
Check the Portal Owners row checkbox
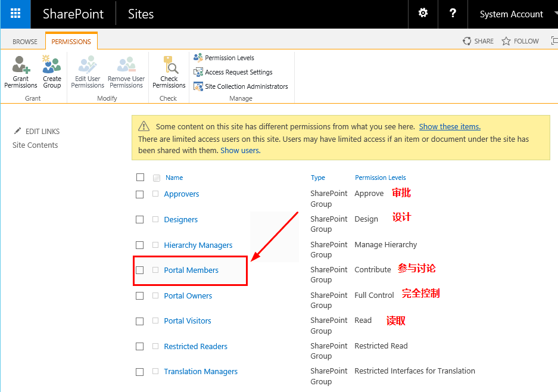140,296
